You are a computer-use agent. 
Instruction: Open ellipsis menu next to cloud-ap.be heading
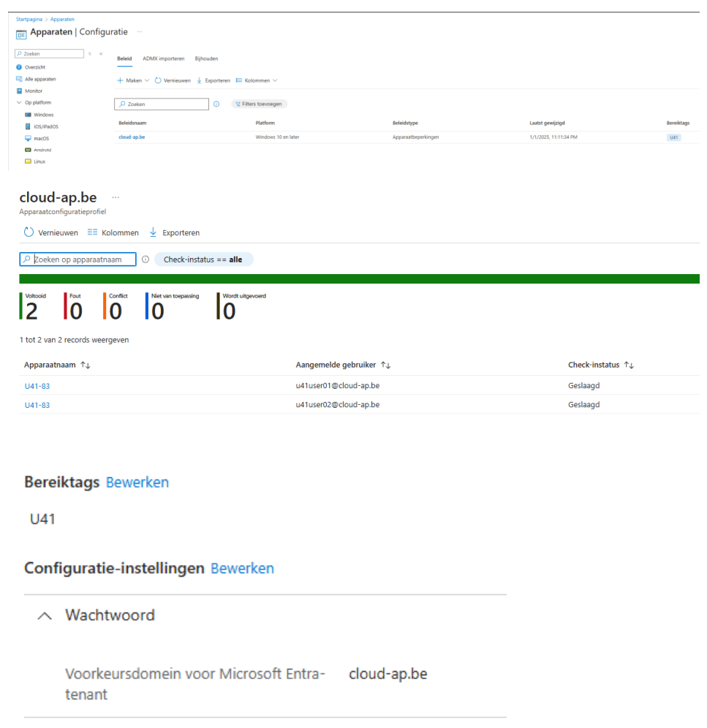click(x=116, y=197)
